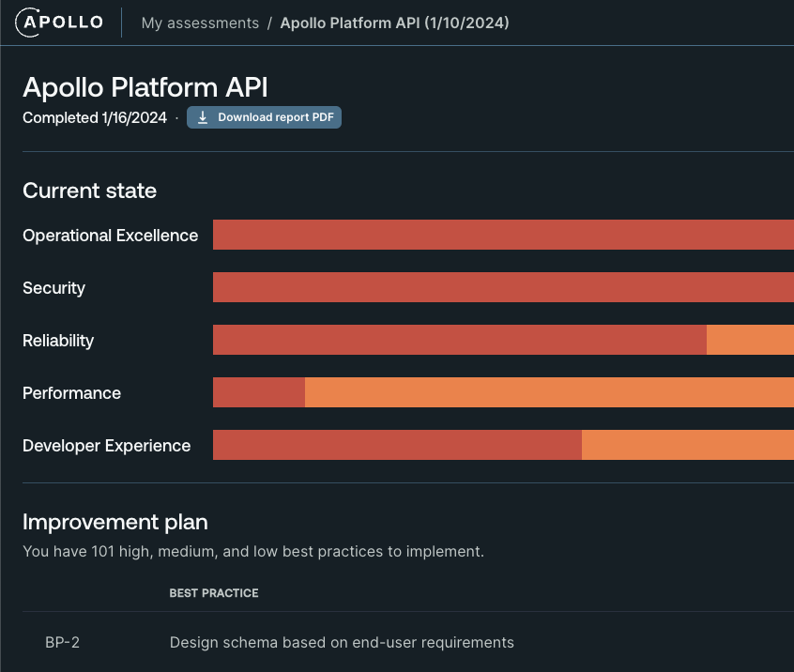This screenshot has height=672, width=794.
Task: Click the Apollo Platform API heading
Action: (x=145, y=87)
